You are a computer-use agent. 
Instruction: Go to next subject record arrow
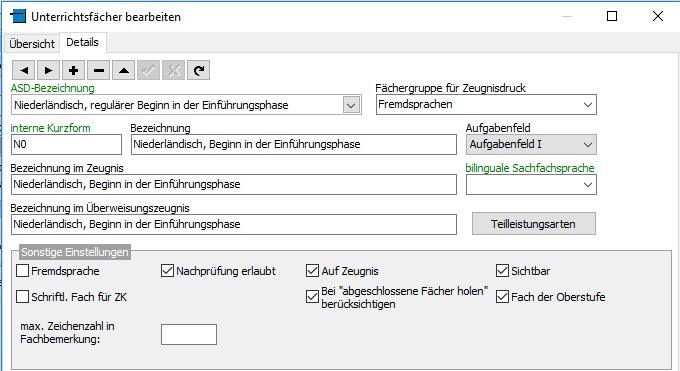click(48, 70)
